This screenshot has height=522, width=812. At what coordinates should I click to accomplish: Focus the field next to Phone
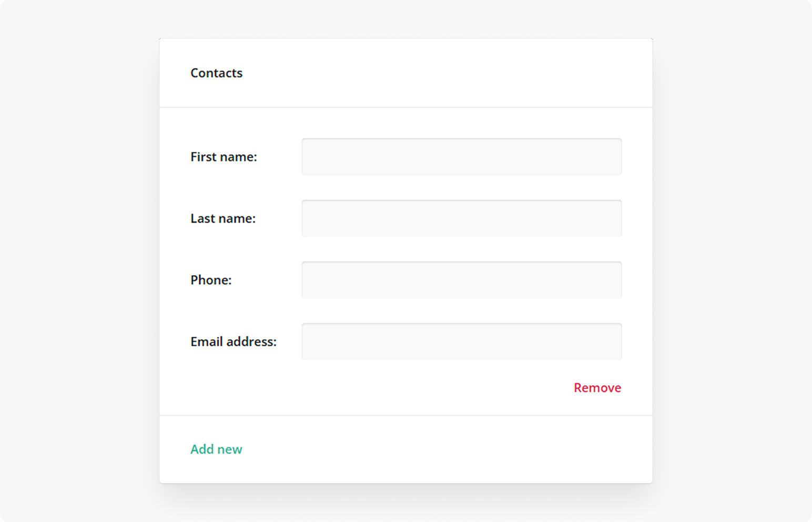click(x=461, y=279)
